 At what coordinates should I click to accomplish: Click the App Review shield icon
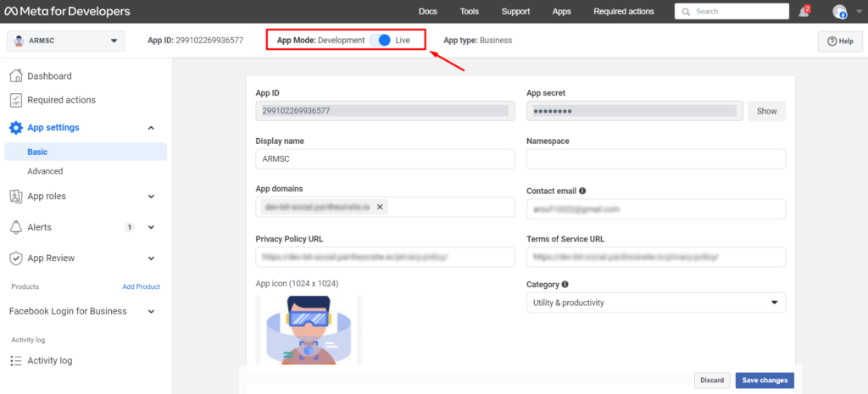pos(16,258)
